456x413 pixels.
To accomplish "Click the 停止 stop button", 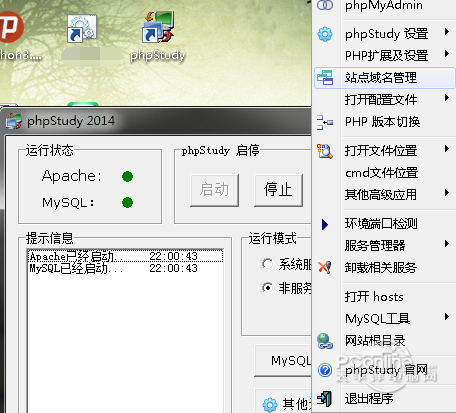I will click(x=278, y=190).
